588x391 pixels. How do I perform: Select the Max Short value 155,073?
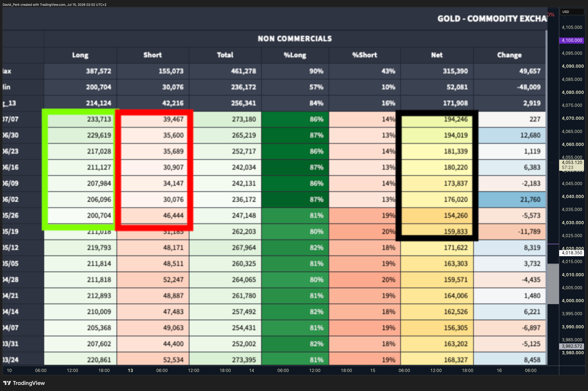171,71
